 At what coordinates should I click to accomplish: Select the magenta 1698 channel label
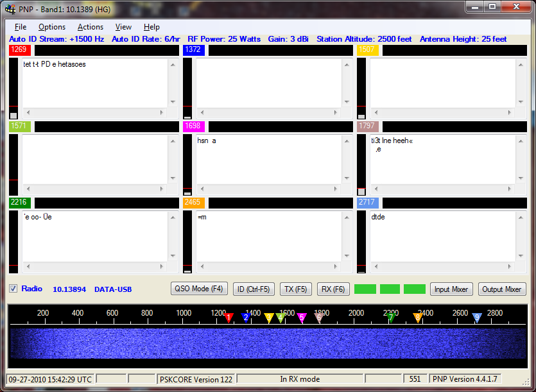193,126
